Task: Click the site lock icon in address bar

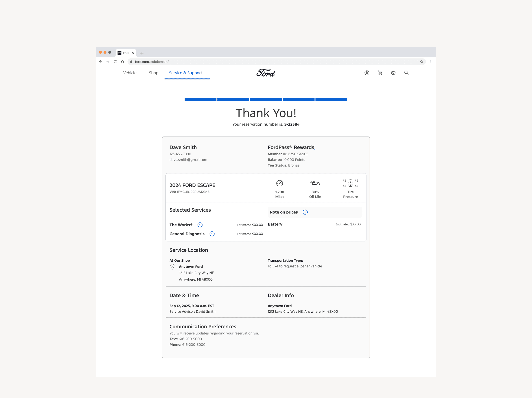Action: 131,62
